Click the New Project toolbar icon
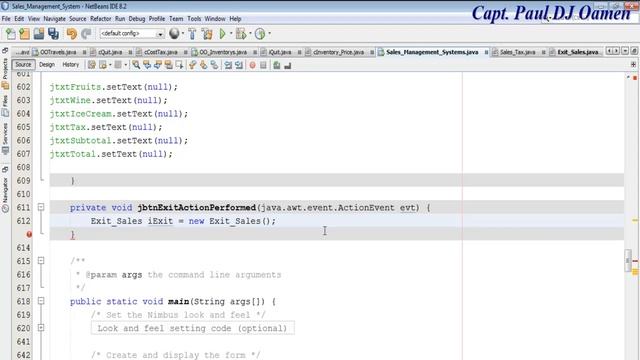 pyautogui.click(x=24, y=34)
